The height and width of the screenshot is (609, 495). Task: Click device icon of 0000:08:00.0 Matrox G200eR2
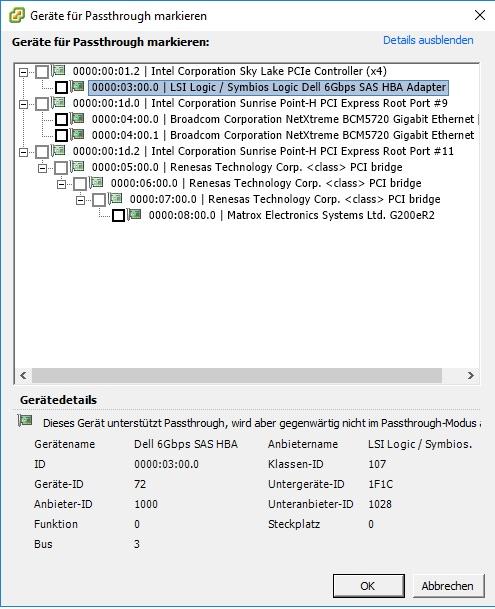tap(135, 214)
